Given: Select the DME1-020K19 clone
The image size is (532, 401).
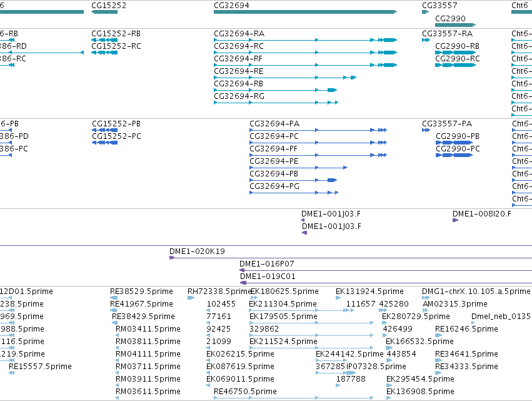Looking at the screenshot, I should point(197,251).
